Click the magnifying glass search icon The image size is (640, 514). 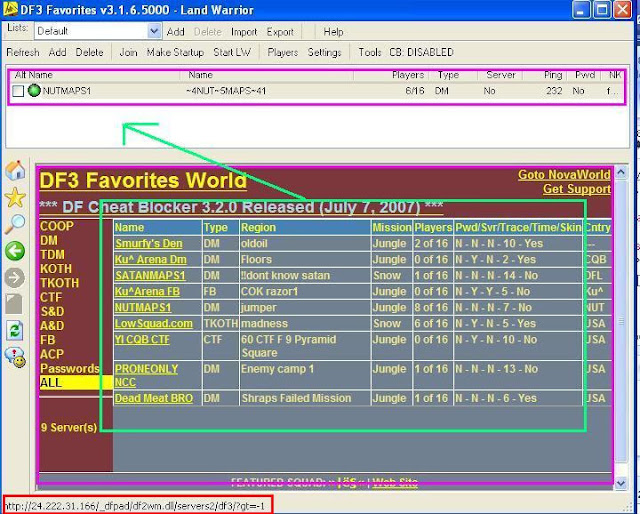point(15,224)
